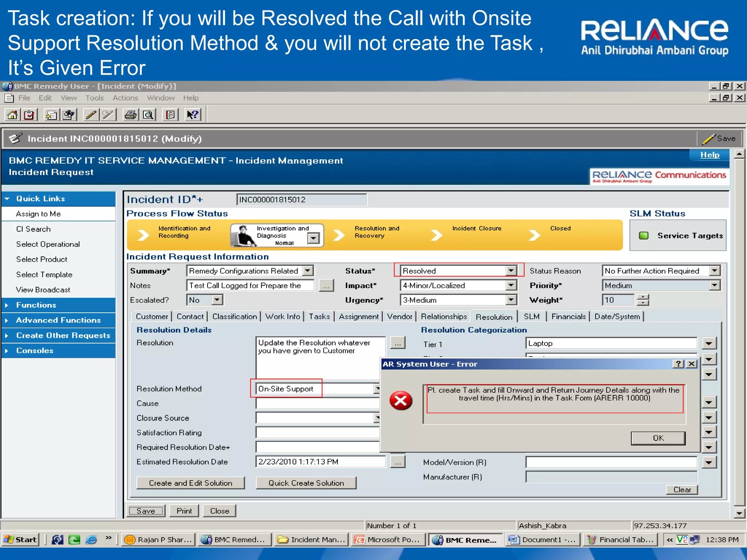This screenshot has width=747, height=560.
Task: Open the Model/Version (R) dropdown arrow
Action: [x=709, y=463]
